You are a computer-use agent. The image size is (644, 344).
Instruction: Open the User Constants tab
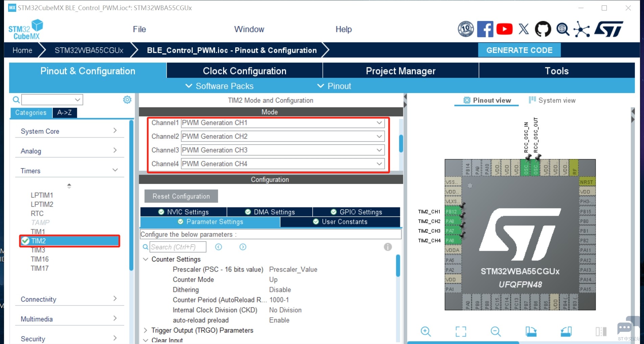click(340, 222)
